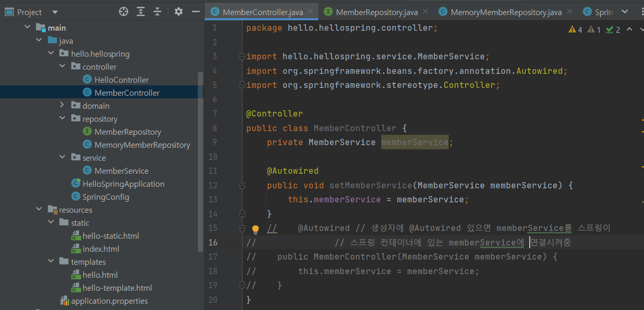Screen dimensions: 644x310
Task: Click typo indicator showing 2
Action: pos(613,30)
